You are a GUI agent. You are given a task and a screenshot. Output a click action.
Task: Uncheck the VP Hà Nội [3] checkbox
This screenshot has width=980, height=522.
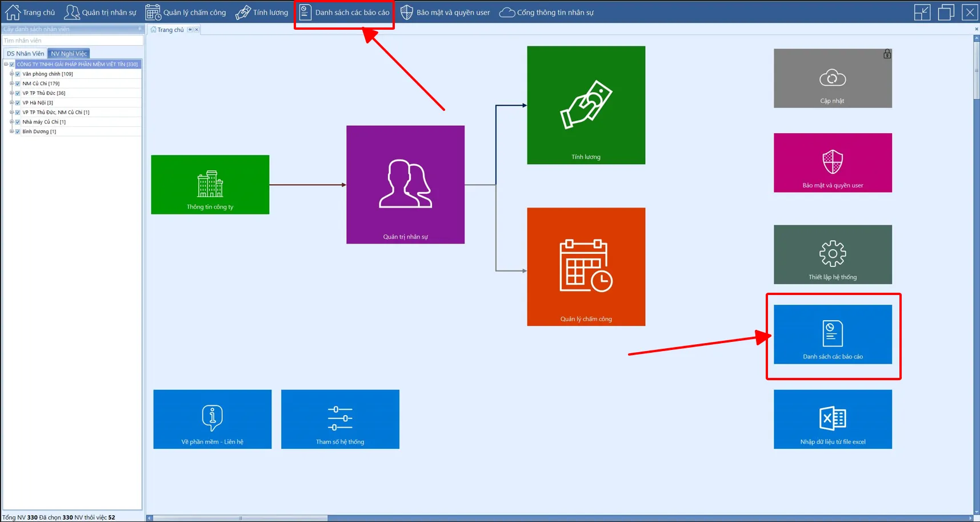pos(18,103)
